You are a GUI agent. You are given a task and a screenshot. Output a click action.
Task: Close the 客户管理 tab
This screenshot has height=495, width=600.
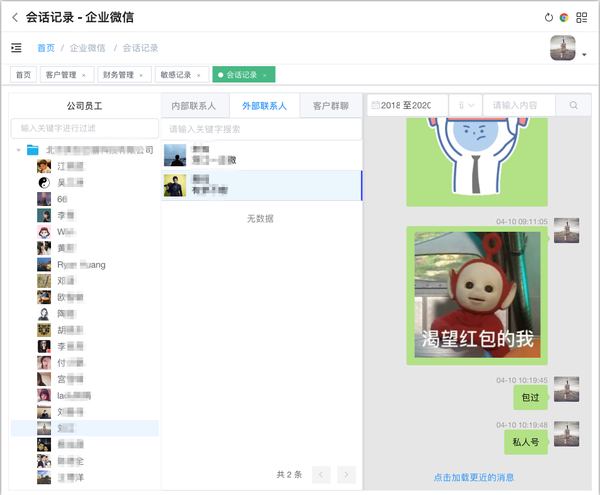83,75
